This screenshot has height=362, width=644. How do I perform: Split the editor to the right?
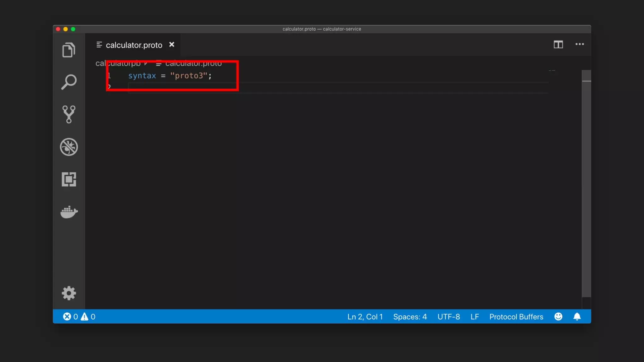(x=558, y=45)
